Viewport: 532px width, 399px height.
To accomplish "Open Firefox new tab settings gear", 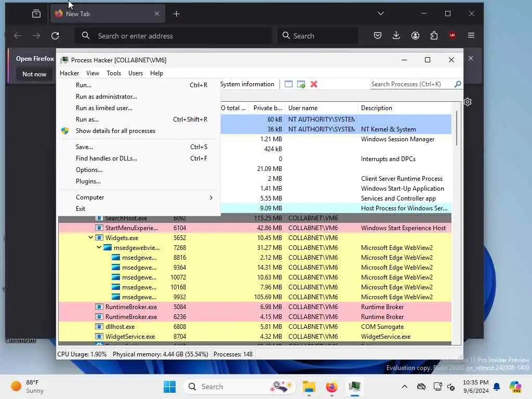I will click(x=468, y=102).
